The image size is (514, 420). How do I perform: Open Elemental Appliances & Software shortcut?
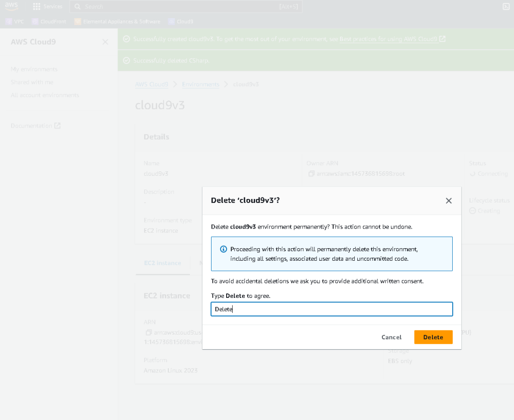click(x=118, y=22)
